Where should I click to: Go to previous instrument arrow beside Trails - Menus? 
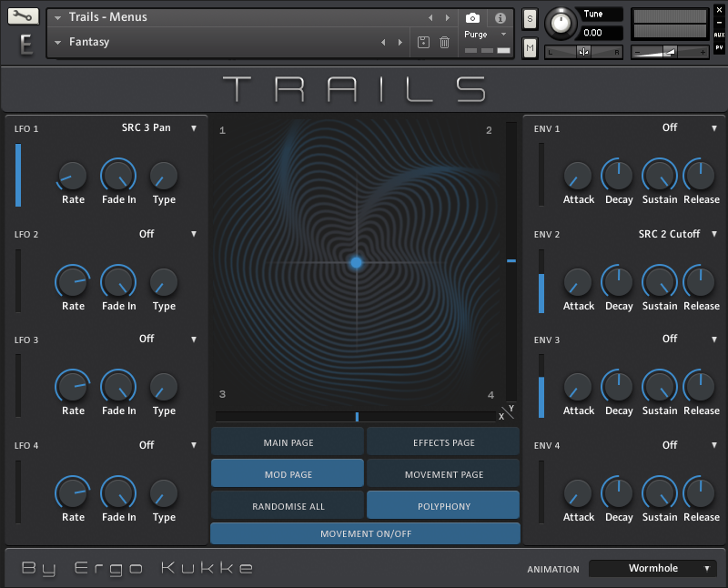[431, 17]
